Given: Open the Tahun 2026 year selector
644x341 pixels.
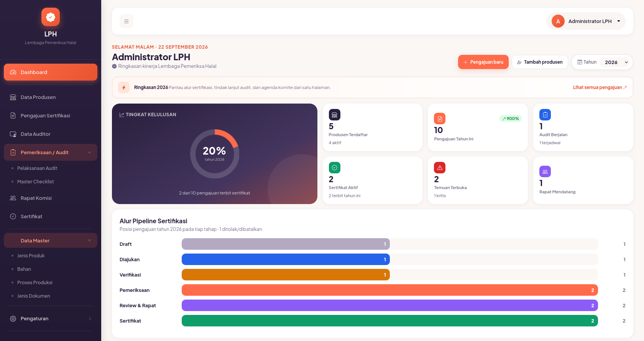Looking at the screenshot, I should coord(614,62).
